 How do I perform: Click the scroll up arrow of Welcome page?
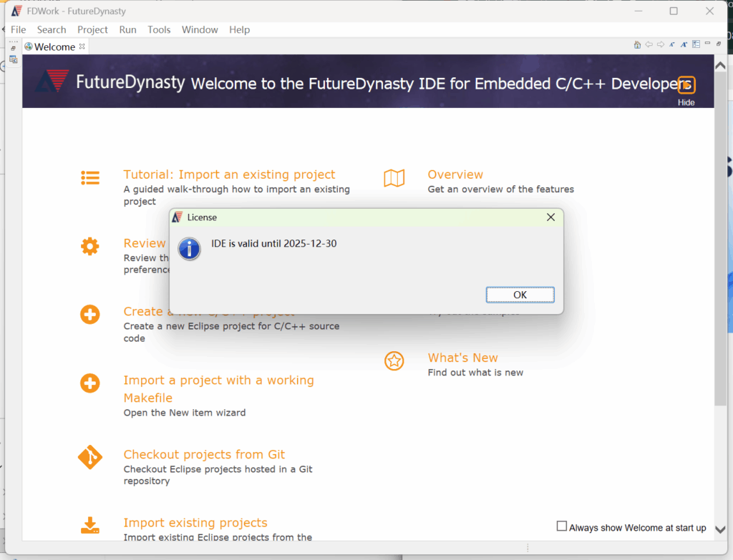click(x=720, y=65)
